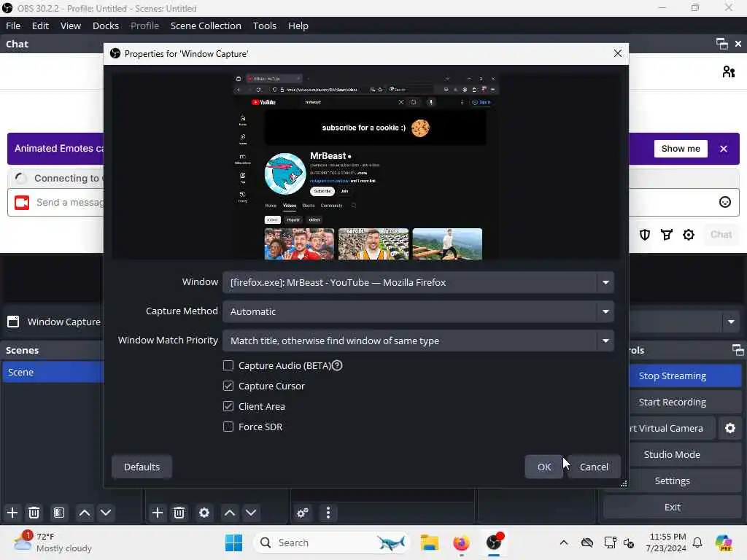Pop out the Chat dock
747x560 pixels.
click(x=721, y=44)
